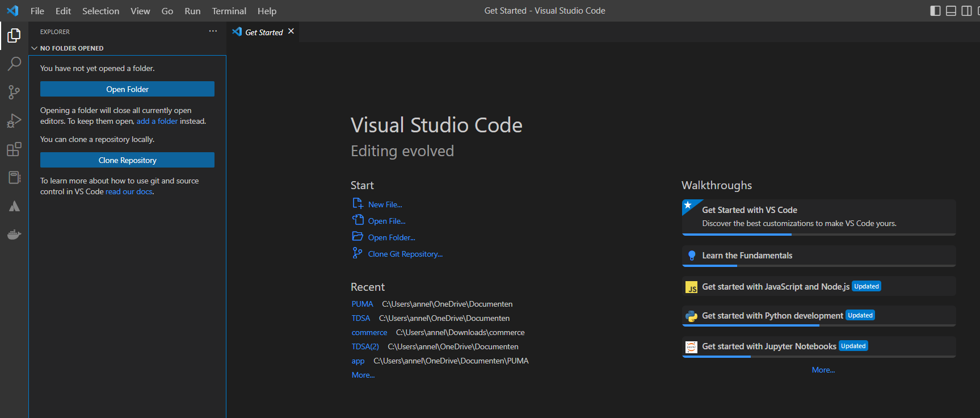
Task: Open Get started with JavaScript and Node.js
Action: click(819, 286)
